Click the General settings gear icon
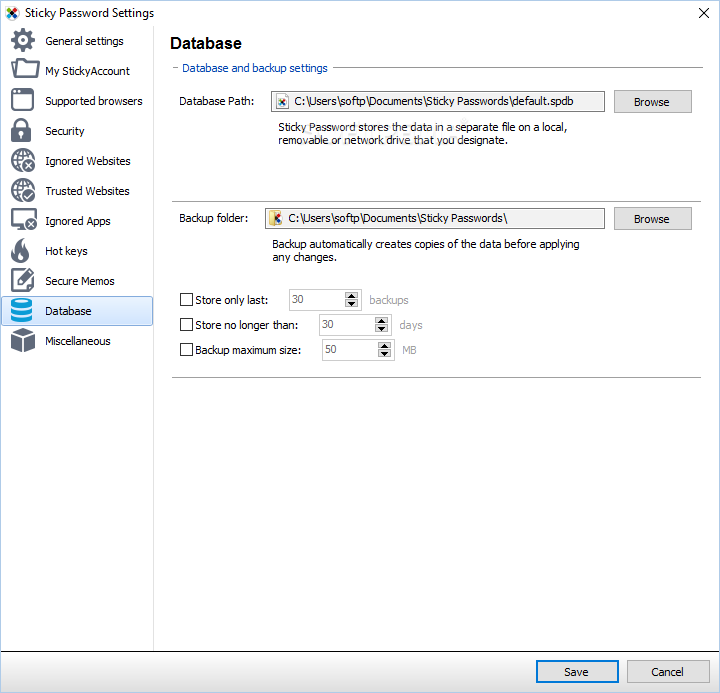The width and height of the screenshot is (720, 693). 22,40
